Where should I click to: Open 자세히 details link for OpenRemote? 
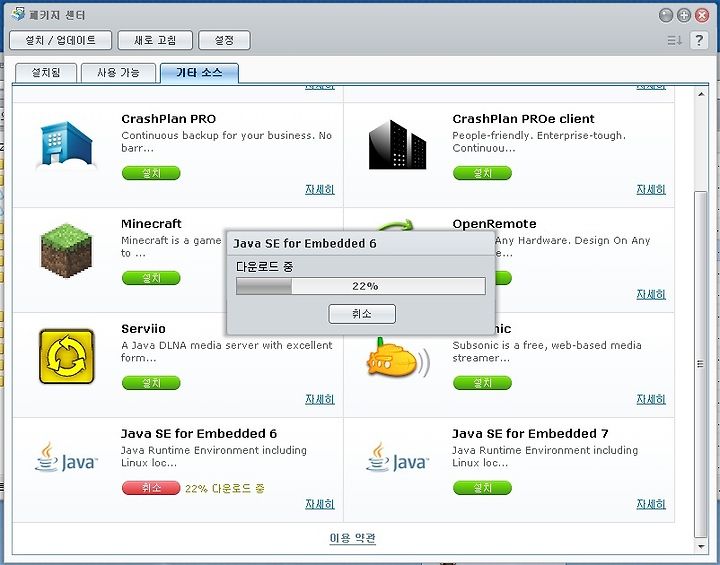(x=651, y=294)
